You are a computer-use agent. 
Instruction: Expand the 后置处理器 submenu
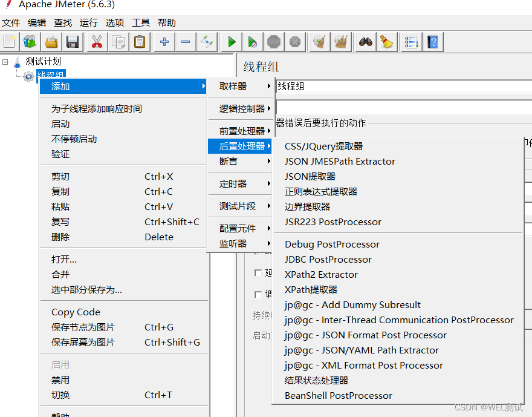pyautogui.click(x=240, y=146)
